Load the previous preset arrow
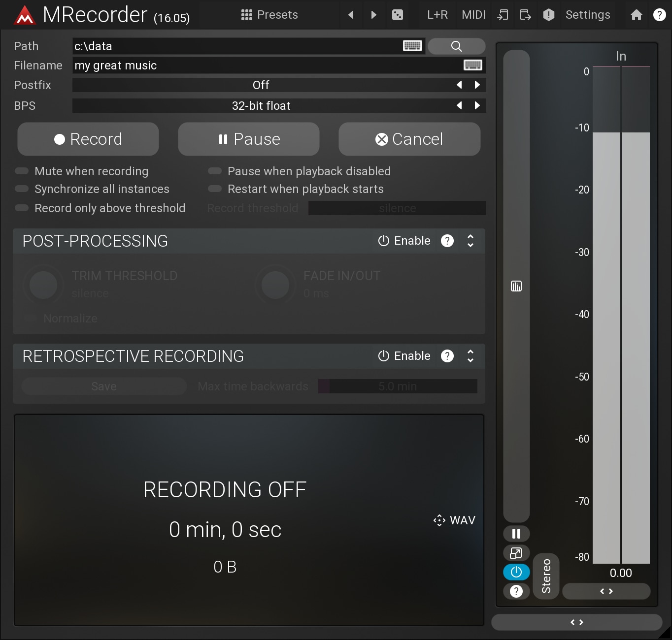 coord(351,15)
